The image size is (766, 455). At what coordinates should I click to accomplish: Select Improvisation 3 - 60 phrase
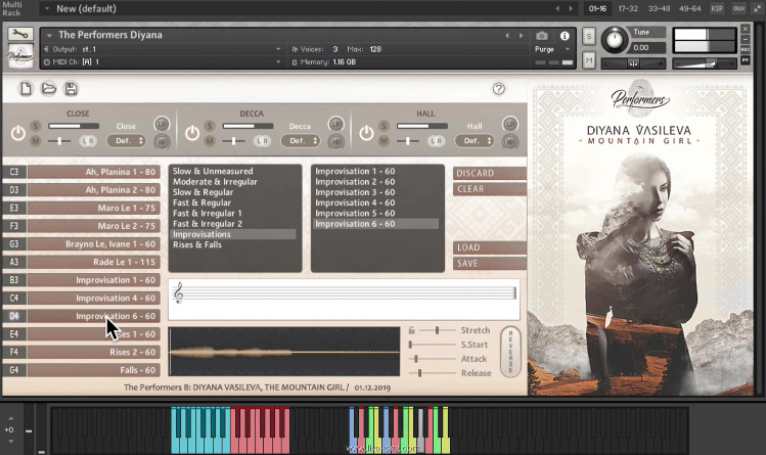tap(355, 192)
